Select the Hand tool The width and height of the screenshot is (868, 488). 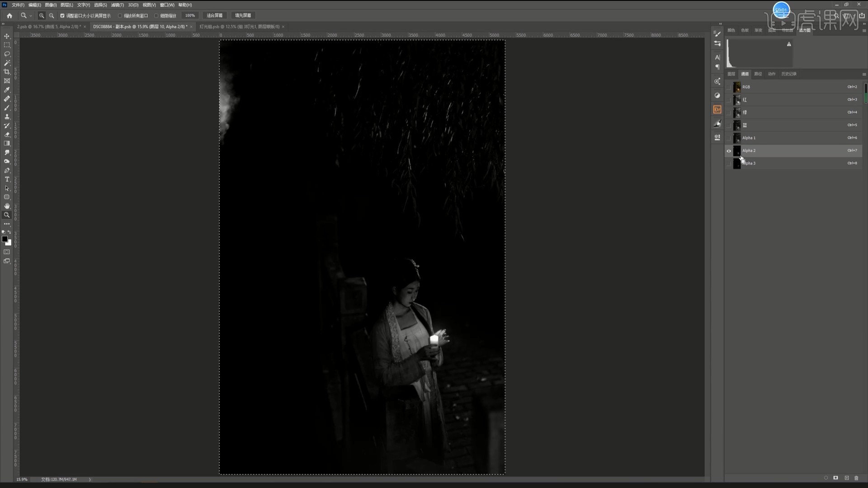tap(7, 206)
